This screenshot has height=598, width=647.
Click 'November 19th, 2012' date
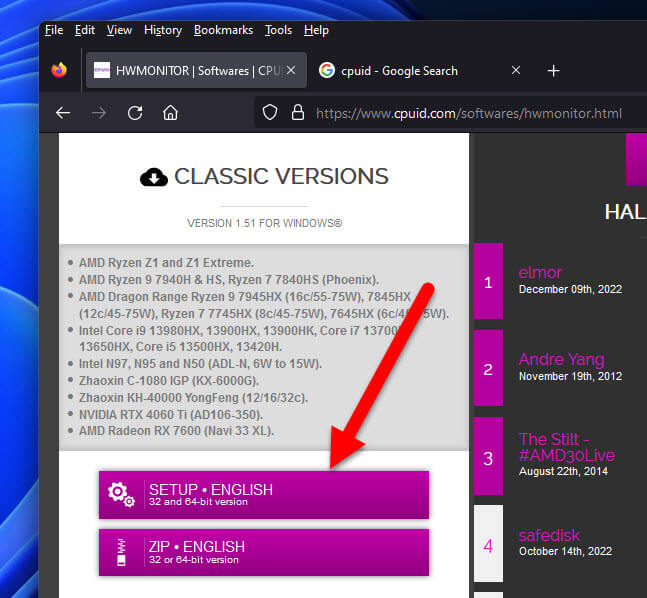[x=570, y=376]
